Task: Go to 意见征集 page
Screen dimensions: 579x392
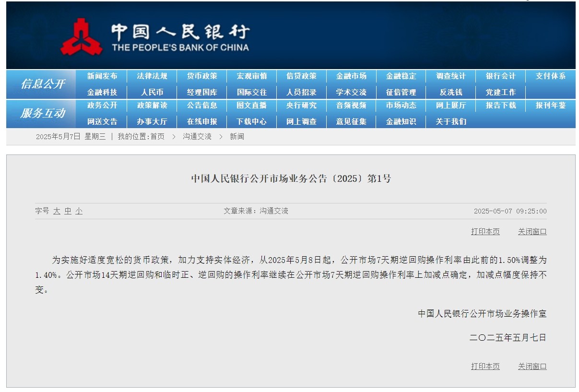Action: (x=352, y=122)
